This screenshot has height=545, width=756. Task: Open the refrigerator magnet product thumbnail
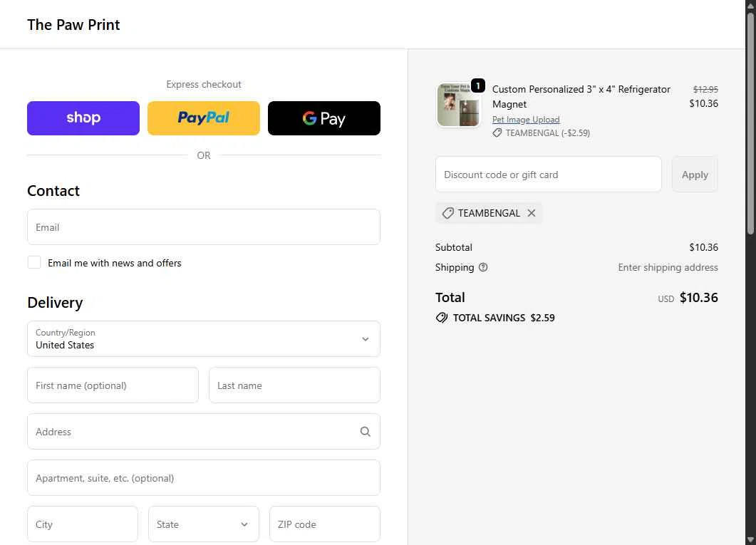click(458, 105)
